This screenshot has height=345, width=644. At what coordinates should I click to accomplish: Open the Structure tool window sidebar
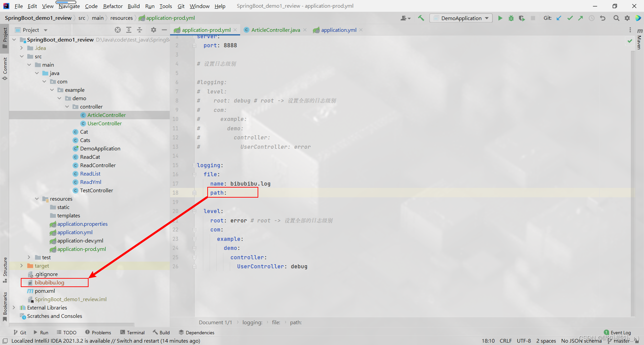click(x=5, y=270)
